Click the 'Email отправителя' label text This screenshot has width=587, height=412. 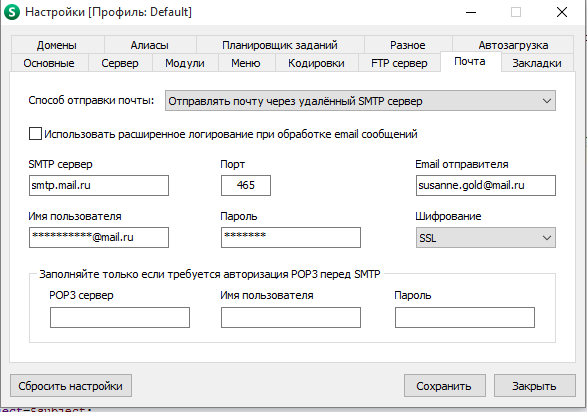tap(462, 164)
